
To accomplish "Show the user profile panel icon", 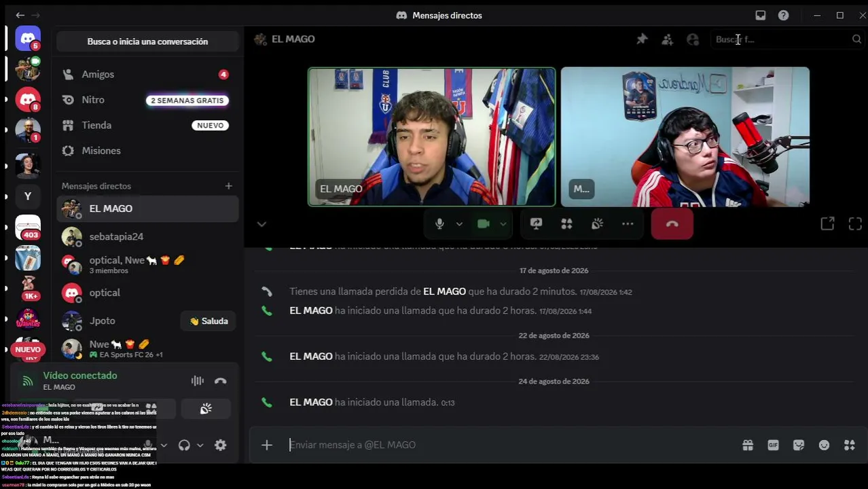I will pyautogui.click(x=693, y=39).
